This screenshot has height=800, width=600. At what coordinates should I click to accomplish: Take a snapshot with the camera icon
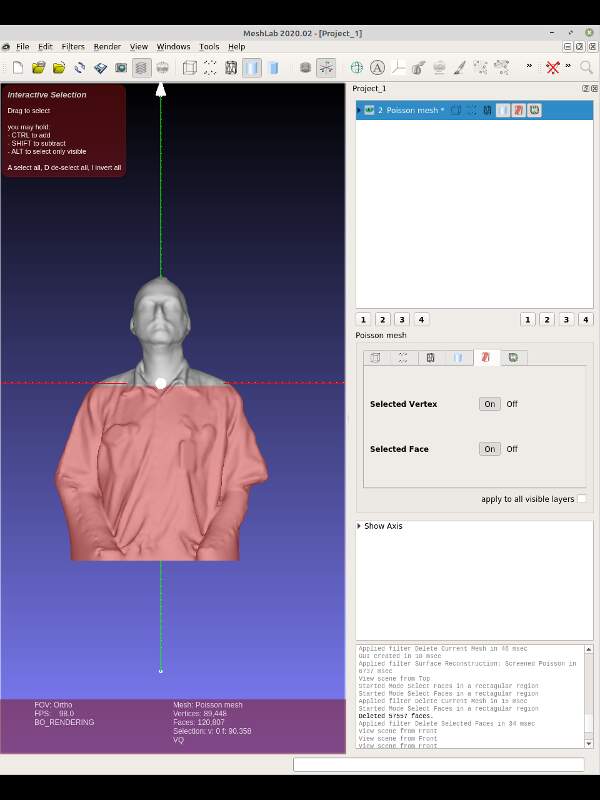(x=121, y=67)
